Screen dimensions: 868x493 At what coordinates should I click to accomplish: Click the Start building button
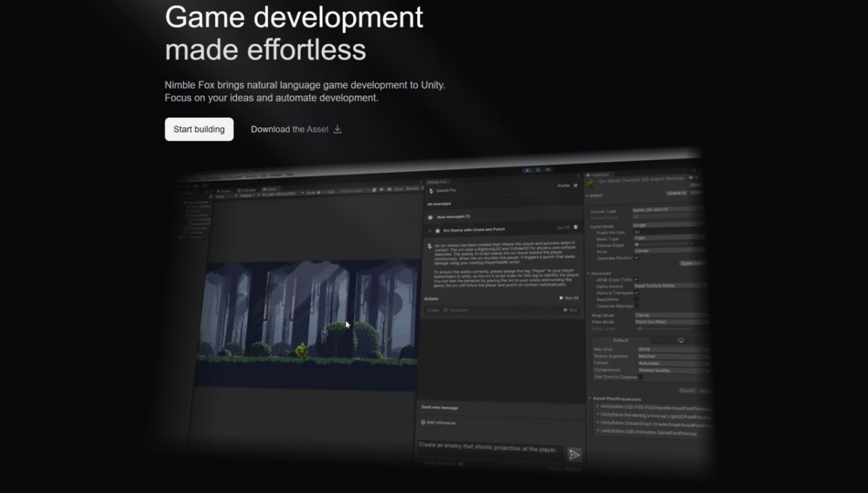click(199, 129)
